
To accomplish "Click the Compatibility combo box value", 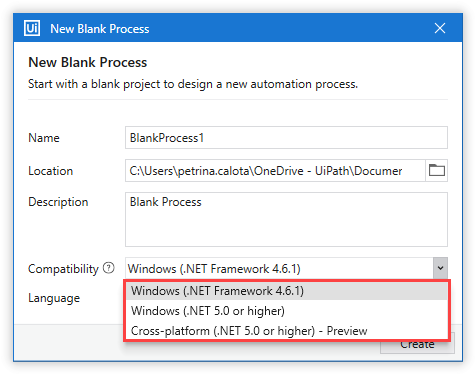I will pyautogui.click(x=279, y=268).
